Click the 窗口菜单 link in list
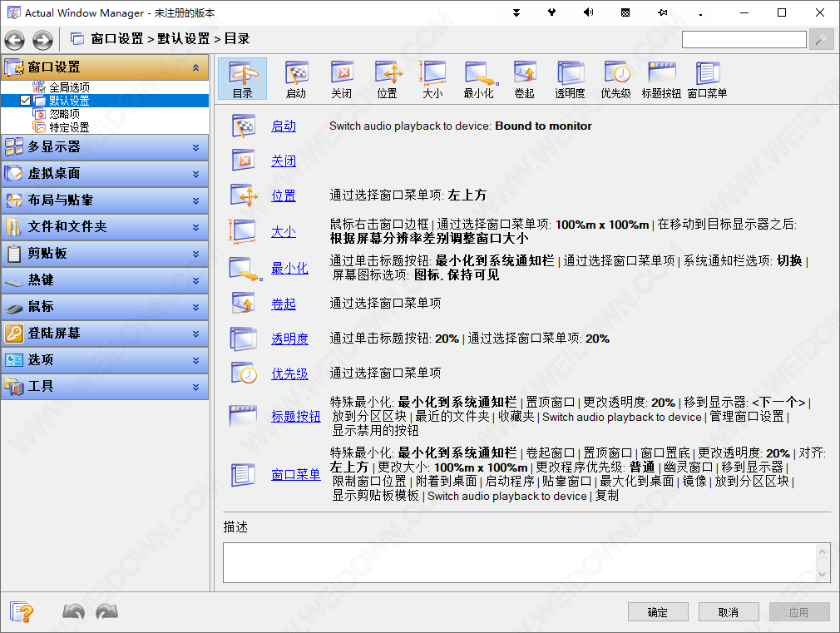Image resolution: width=840 pixels, height=633 pixels. [x=296, y=474]
